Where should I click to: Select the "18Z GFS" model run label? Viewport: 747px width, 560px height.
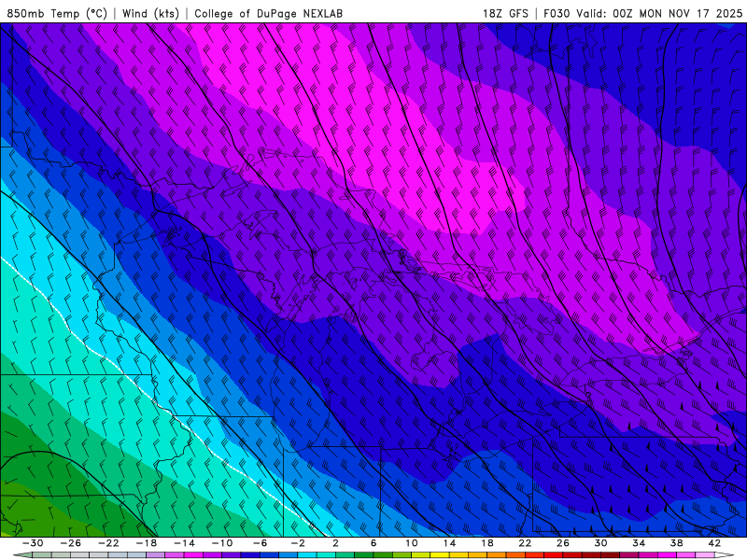(x=505, y=14)
